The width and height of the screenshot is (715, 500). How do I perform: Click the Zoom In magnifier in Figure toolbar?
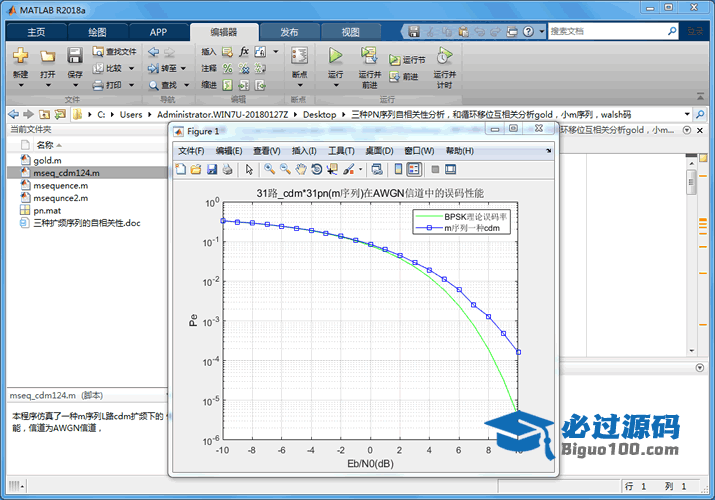pyautogui.click(x=270, y=169)
